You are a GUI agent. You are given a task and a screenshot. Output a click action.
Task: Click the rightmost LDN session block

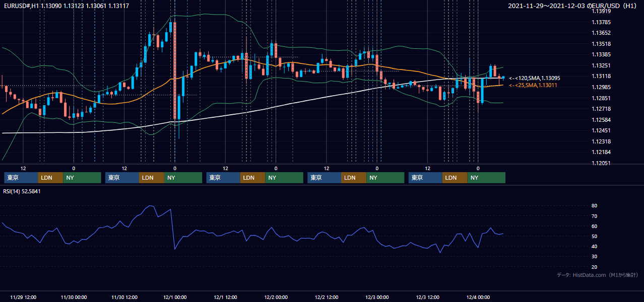(455, 178)
